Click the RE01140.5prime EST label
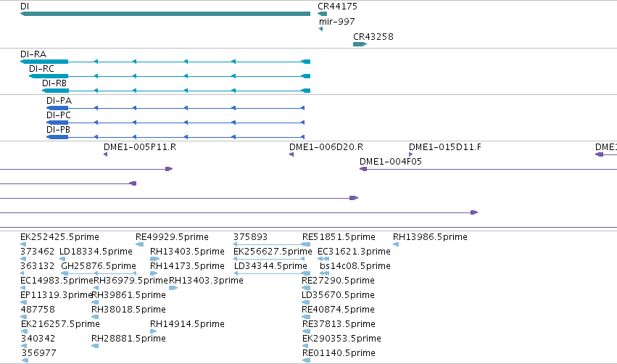Image resolution: width=617 pixels, height=364 pixels. tap(339, 352)
